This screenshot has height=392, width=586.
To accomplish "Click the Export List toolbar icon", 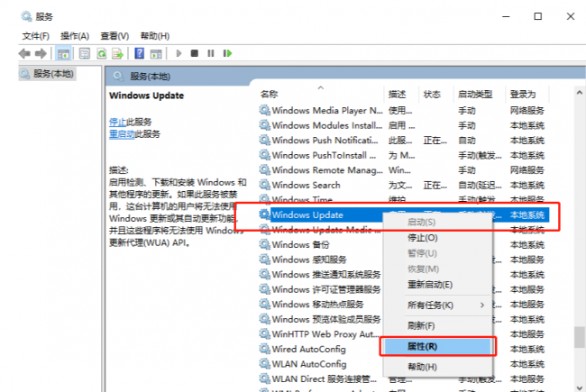I will (118, 54).
